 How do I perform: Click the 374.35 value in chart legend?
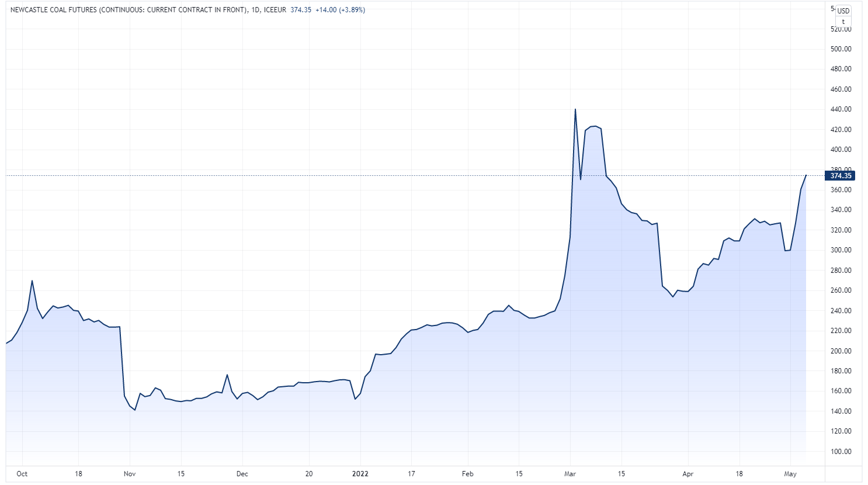301,10
